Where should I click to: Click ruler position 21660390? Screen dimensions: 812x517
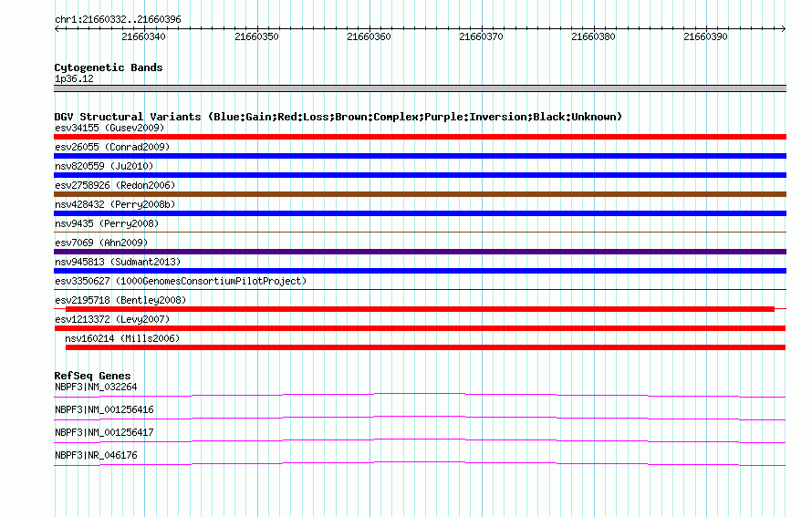point(705,36)
